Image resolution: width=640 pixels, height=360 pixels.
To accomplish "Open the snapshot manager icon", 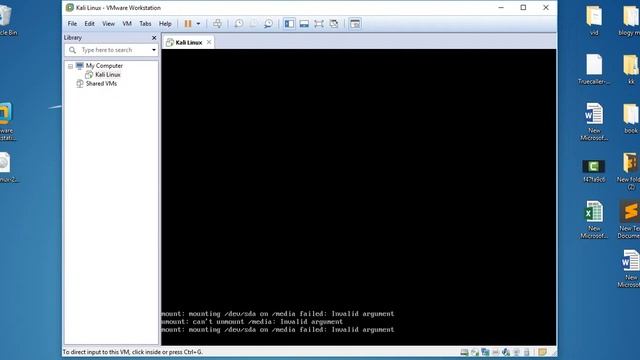I will (268, 24).
